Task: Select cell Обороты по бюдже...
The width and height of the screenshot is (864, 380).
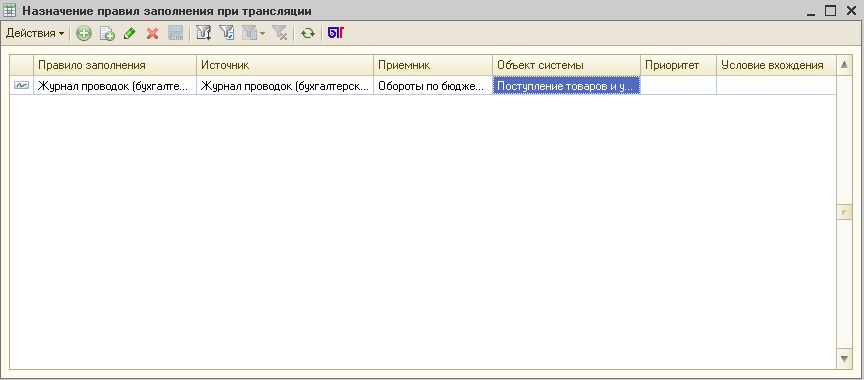Action: pos(433,85)
